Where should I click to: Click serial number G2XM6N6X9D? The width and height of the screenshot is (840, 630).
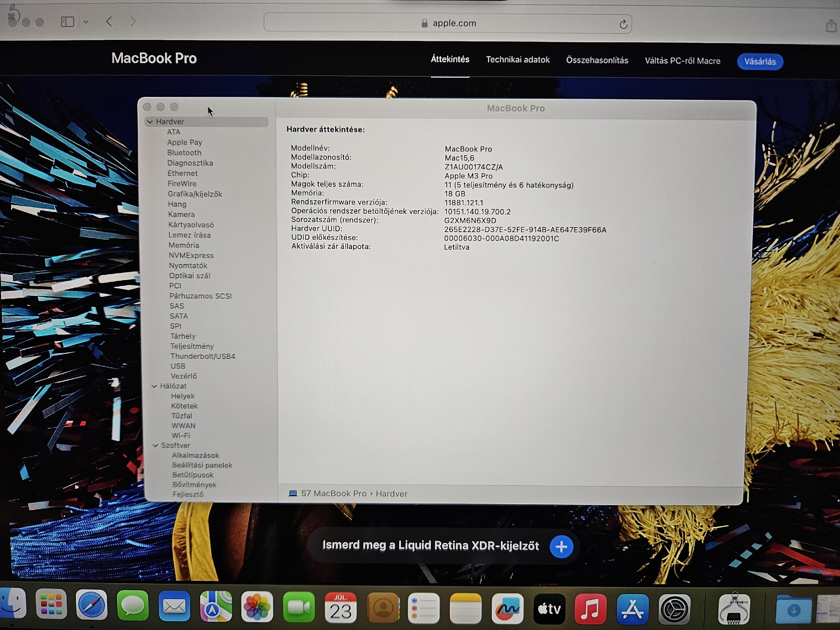470,221
